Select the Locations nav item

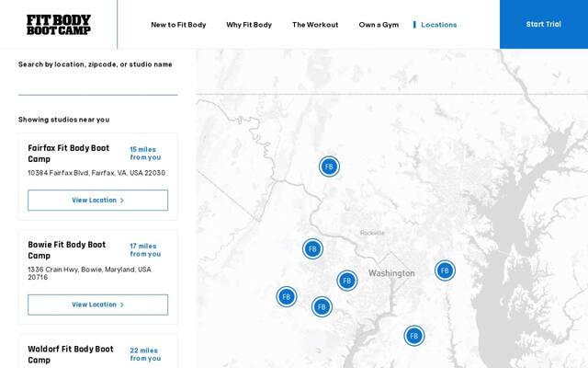tap(439, 25)
